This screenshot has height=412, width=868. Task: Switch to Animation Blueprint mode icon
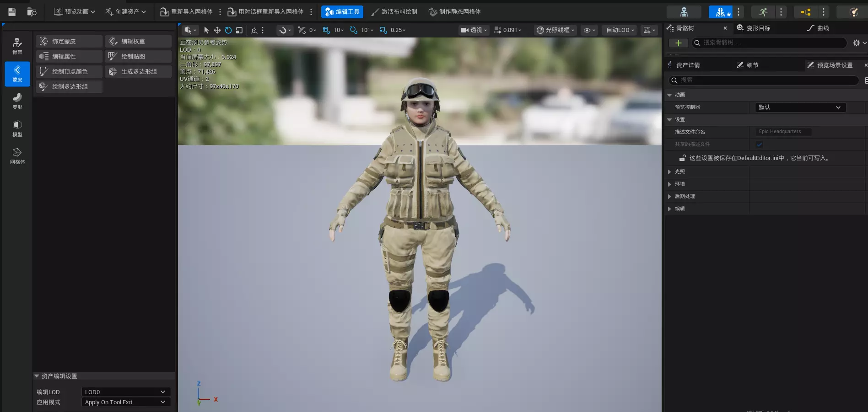806,12
